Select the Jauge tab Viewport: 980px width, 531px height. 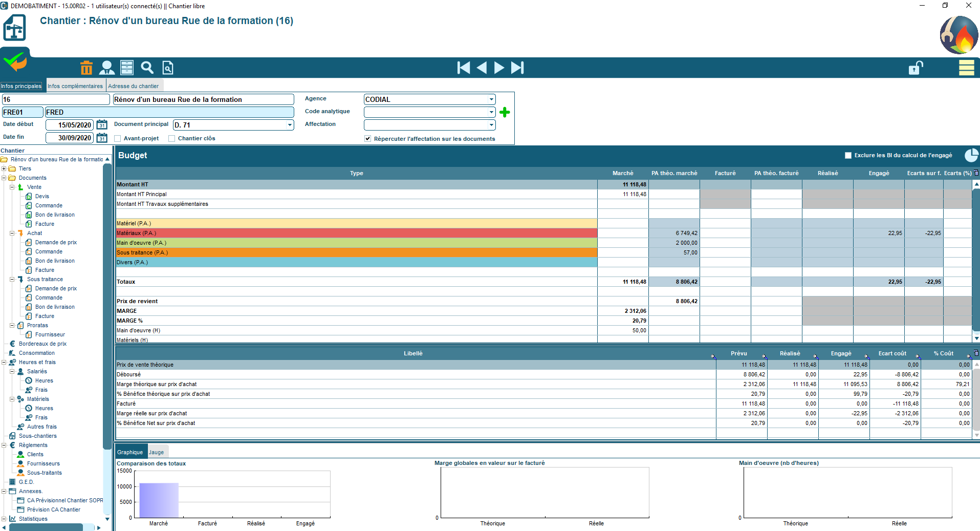coord(157,452)
